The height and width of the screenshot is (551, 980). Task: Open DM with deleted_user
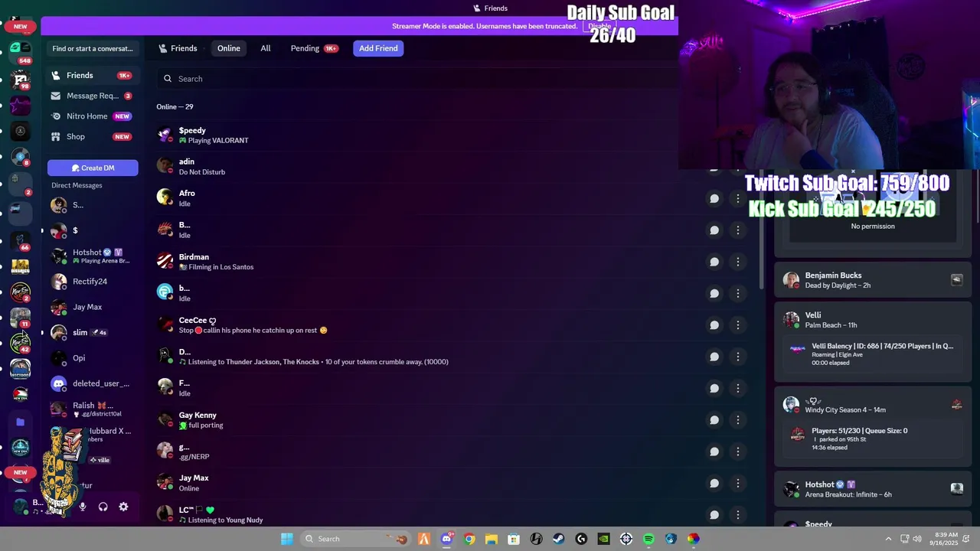tap(93, 383)
